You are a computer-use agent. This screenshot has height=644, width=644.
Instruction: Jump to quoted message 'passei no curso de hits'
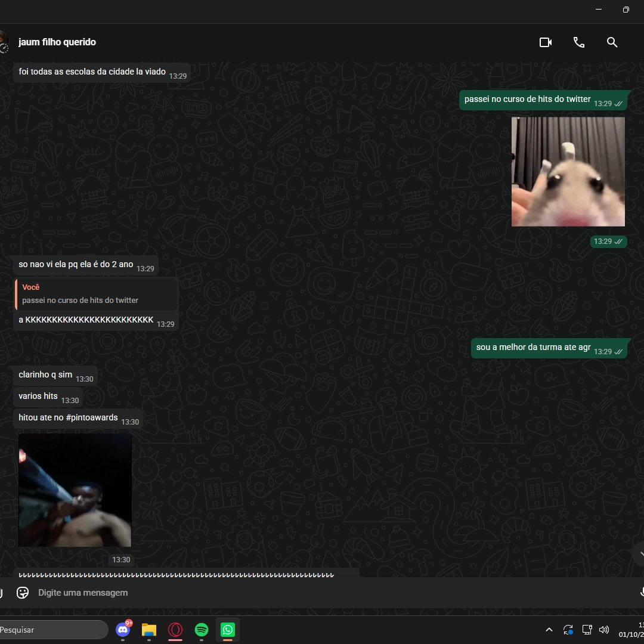coord(97,294)
